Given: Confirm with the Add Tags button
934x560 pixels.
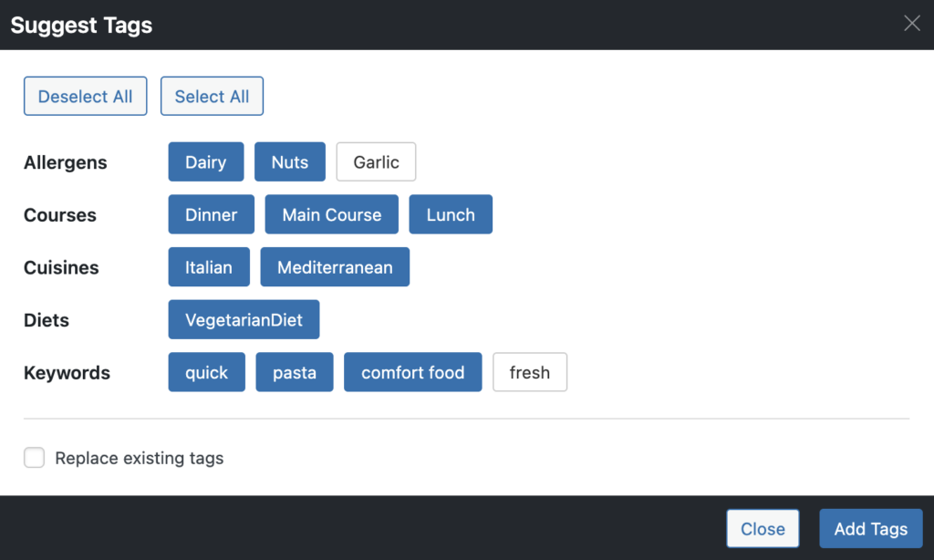Looking at the screenshot, I should click(x=871, y=529).
